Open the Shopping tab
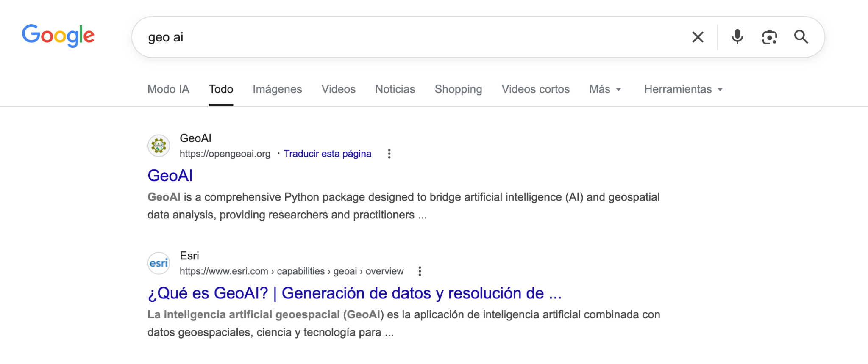This screenshot has width=868, height=364. tap(458, 89)
